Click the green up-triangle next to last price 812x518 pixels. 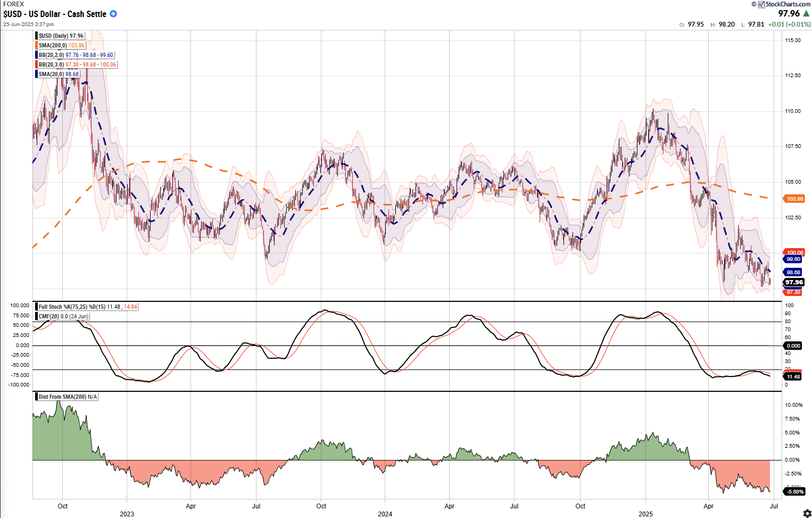click(806, 14)
